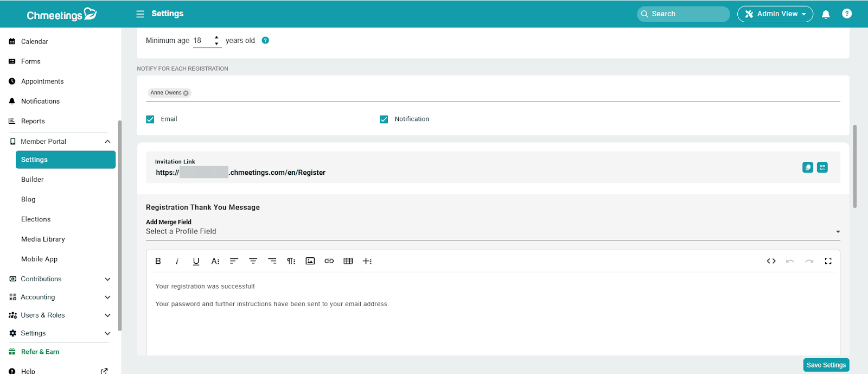This screenshot has width=868, height=374.
Task: Open the Admin View dropdown
Action: pyautogui.click(x=775, y=14)
